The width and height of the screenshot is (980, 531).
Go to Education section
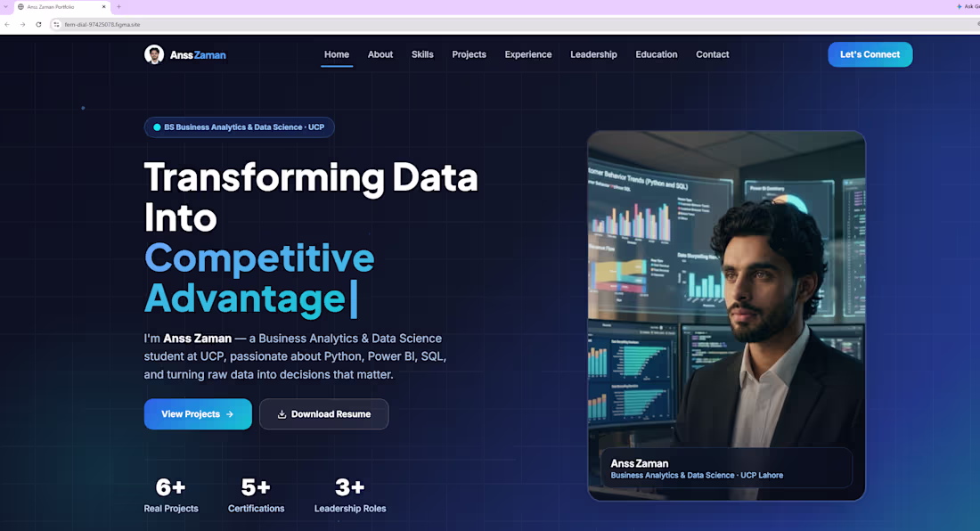[657, 54]
